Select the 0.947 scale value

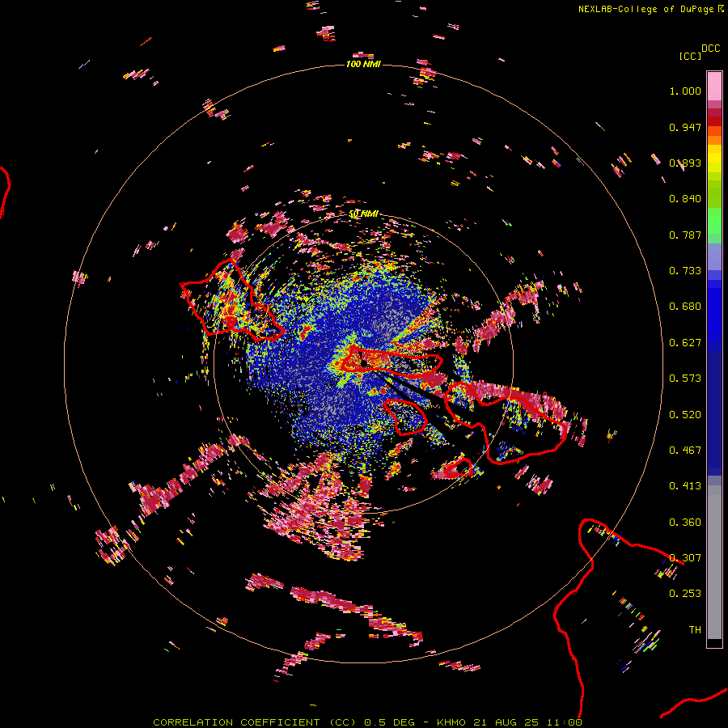pyautogui.click(x=685, y=127)
